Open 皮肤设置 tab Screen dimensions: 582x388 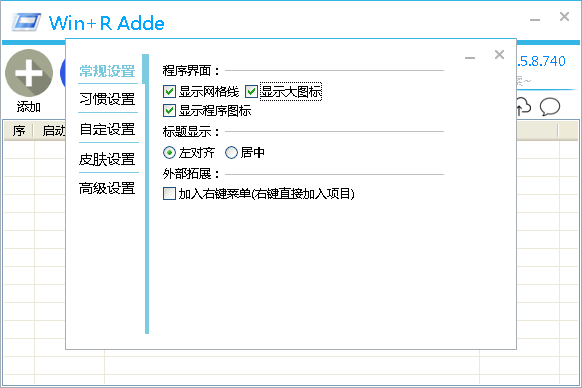click(x=107, y=159)
